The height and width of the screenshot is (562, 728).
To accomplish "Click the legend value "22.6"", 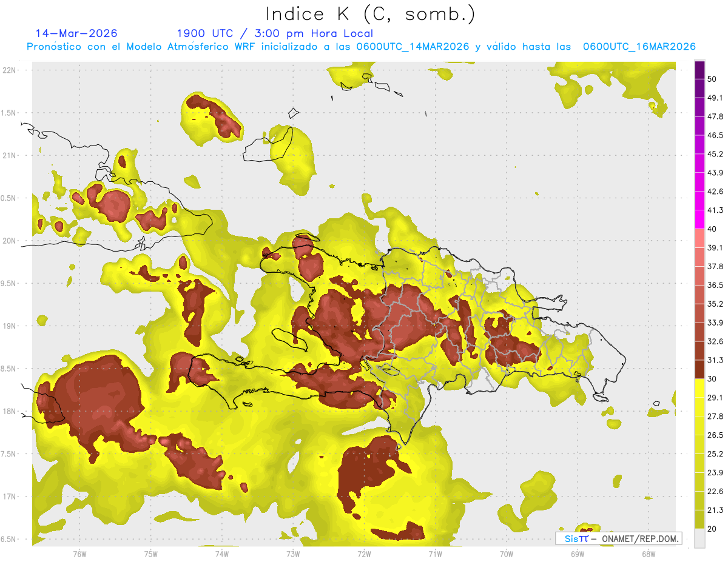I will (x=715, y=491).
